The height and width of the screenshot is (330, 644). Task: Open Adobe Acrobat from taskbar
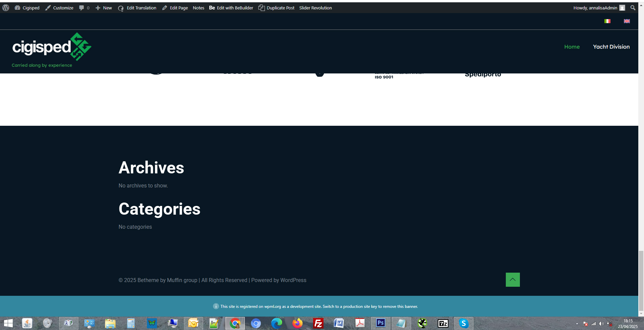360,323
